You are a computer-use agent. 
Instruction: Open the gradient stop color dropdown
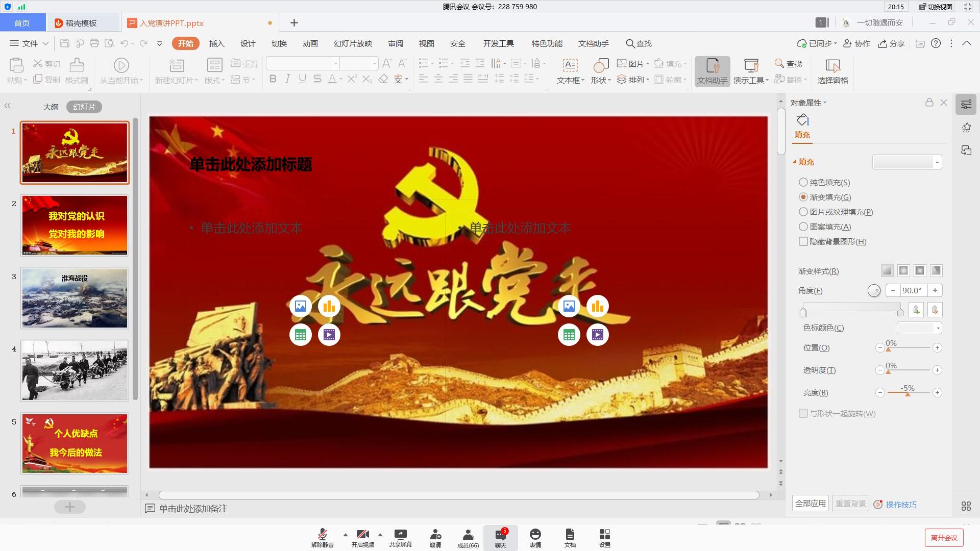click(x=919, y=328)
